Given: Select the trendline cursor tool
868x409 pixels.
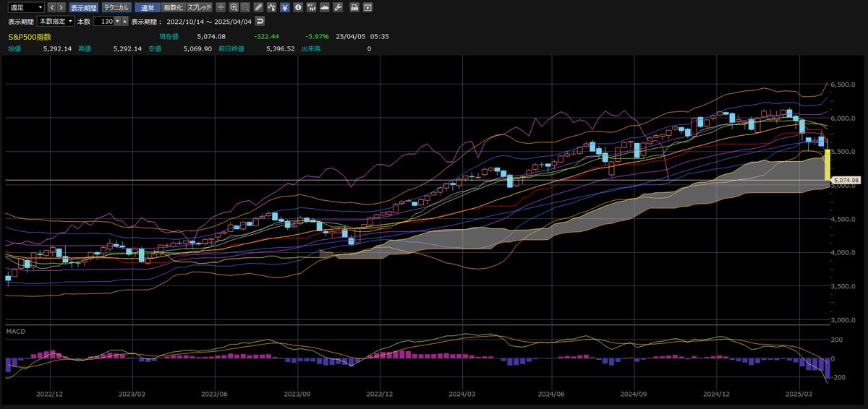Looking at the screenshot, I should point(271,7).
